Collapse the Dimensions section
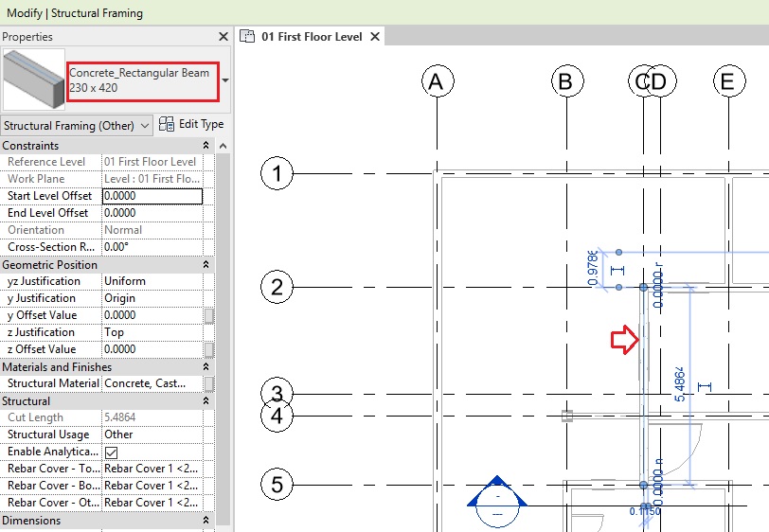Viewport: 769px width, 532px height. pos(206,521)
